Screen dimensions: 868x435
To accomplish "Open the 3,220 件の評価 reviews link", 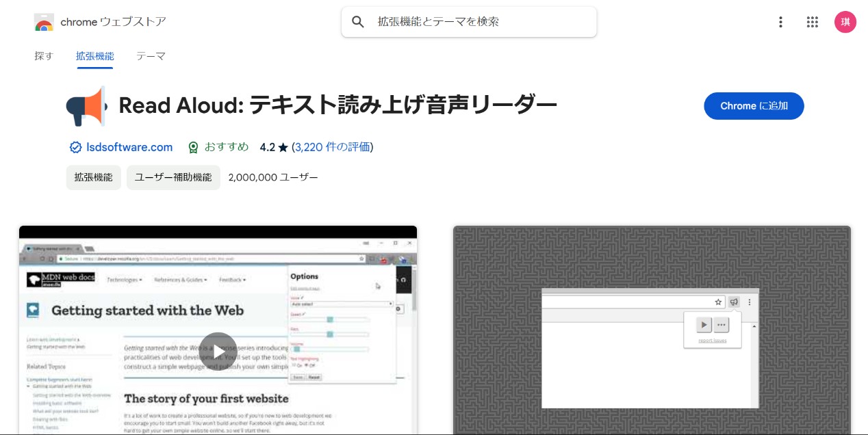I will tap(333, 147).
